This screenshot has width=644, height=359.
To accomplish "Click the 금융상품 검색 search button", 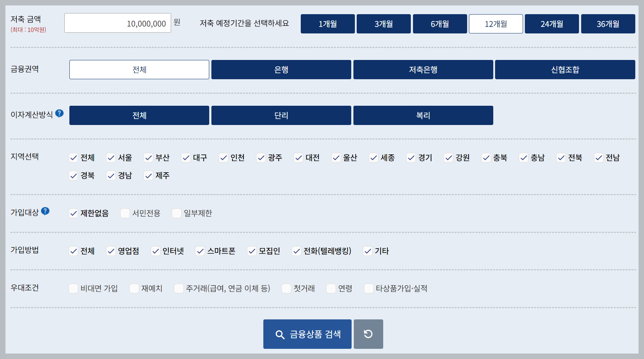I will click(307, 334).
